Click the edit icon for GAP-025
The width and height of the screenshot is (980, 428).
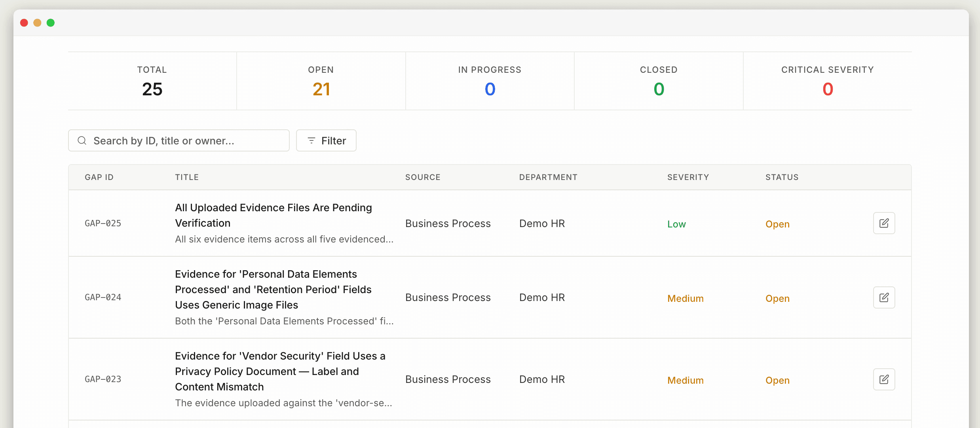pos(884,223)
